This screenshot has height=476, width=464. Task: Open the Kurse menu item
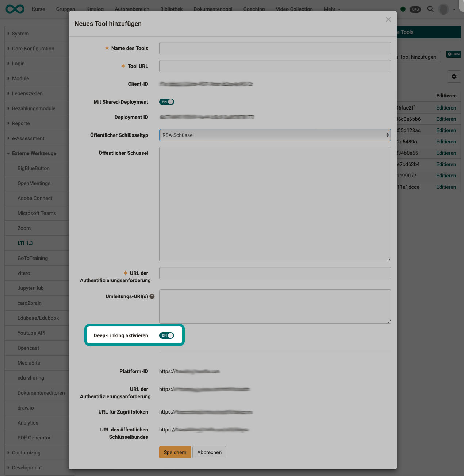click(38, 9)
